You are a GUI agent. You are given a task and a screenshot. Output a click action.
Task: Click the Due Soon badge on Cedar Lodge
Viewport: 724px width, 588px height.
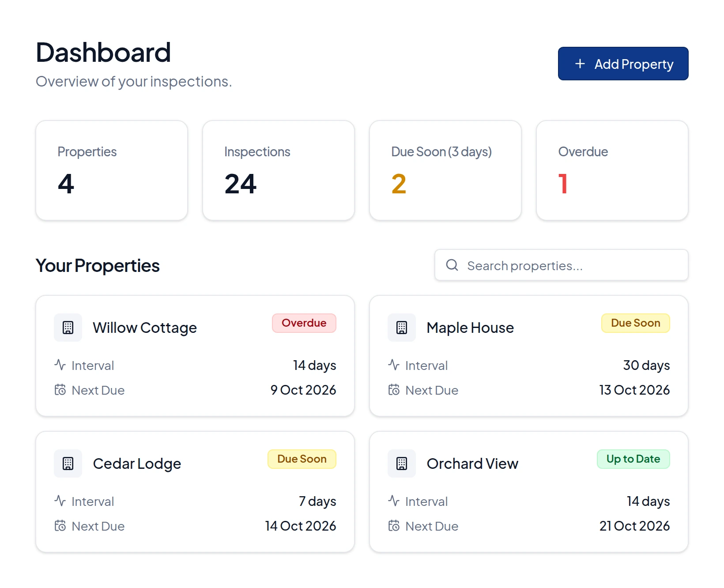coord(302,459)
